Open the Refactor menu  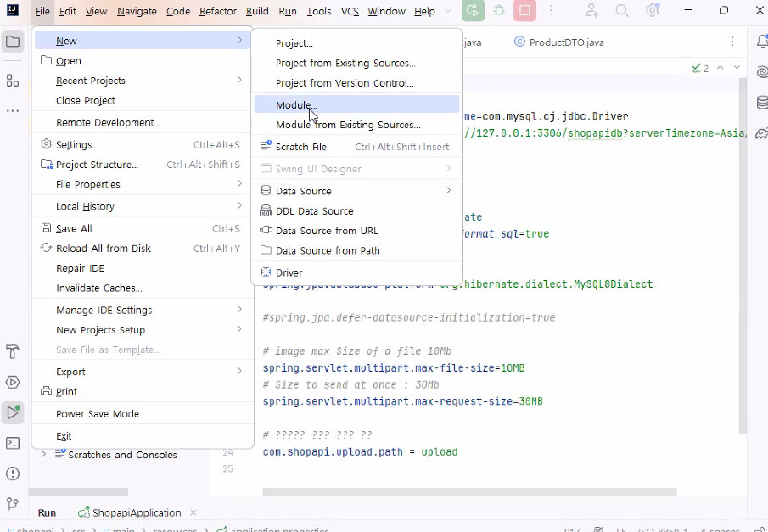pyautogui.click(x=218, y=11)
